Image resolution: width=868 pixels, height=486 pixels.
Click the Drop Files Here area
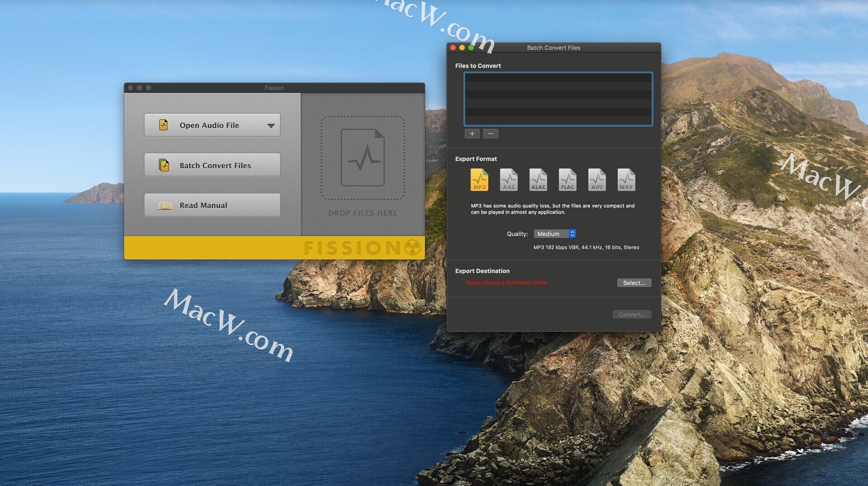pos(362,158)
